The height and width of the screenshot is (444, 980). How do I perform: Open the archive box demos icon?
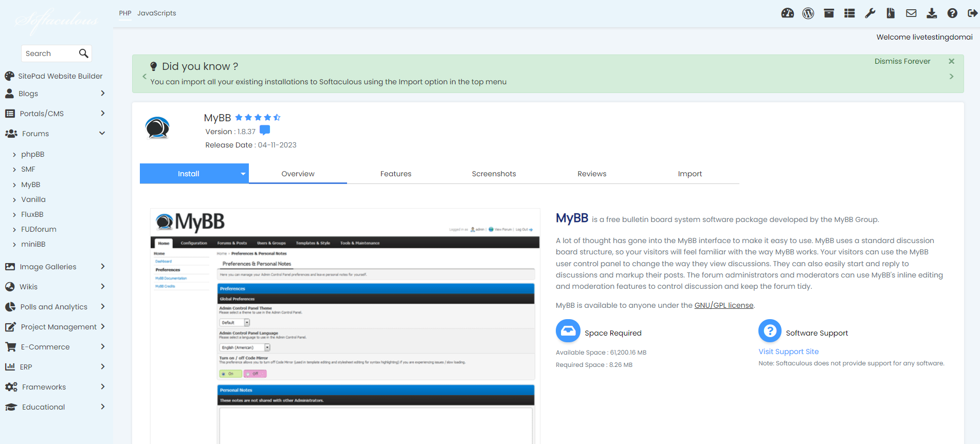[829, 13]
